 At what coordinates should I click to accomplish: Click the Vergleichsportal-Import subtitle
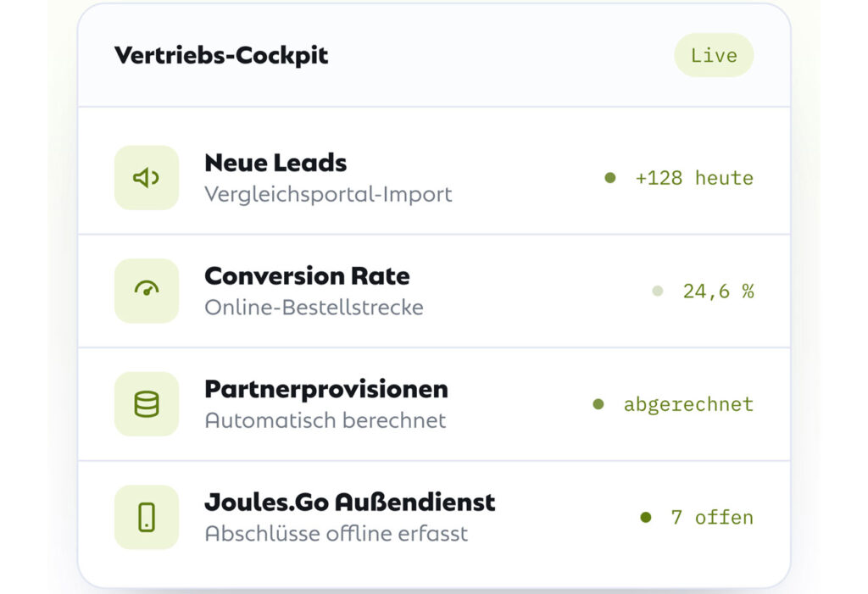click(328, 194)
